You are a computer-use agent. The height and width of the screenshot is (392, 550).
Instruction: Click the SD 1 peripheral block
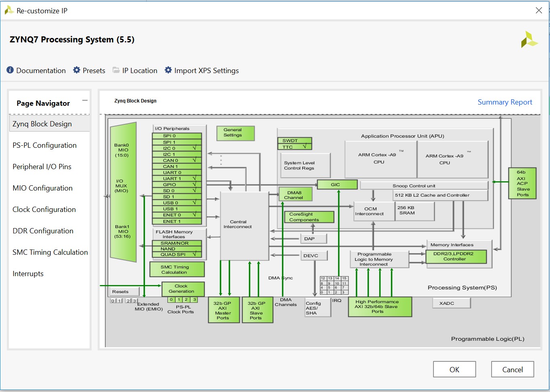(176, 197)
